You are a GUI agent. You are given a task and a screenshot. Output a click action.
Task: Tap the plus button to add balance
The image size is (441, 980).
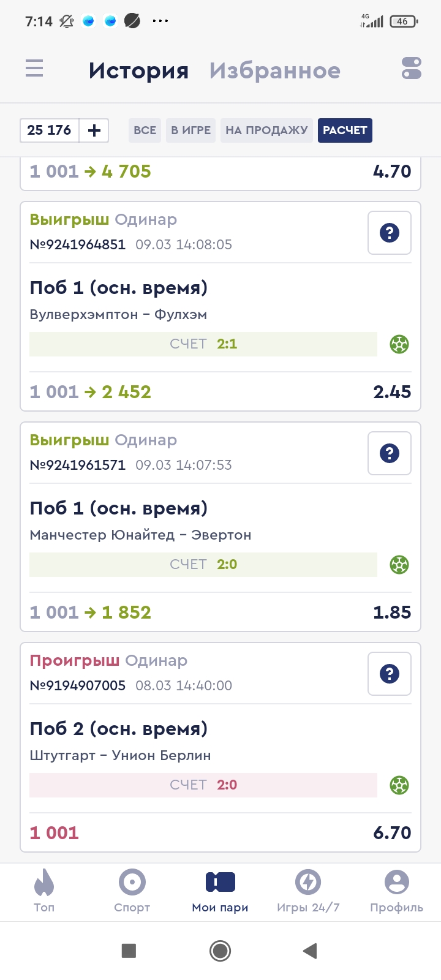point(94,130)
